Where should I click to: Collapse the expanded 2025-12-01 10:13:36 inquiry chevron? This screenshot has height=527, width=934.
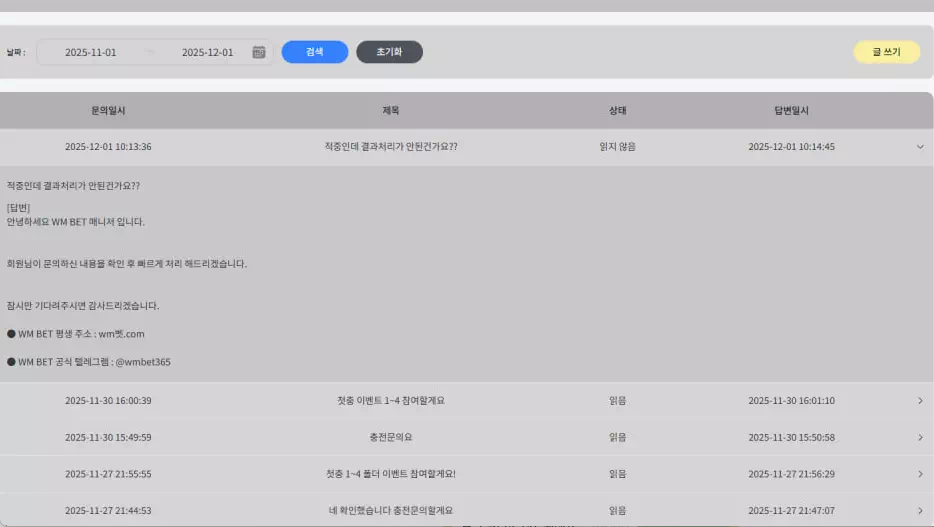pos(920,147)
